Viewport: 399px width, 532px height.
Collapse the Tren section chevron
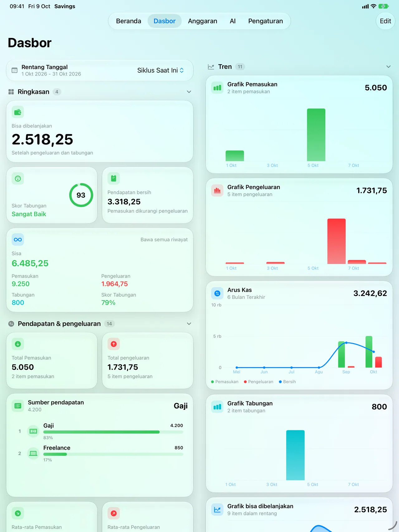[x=388, y=67]
